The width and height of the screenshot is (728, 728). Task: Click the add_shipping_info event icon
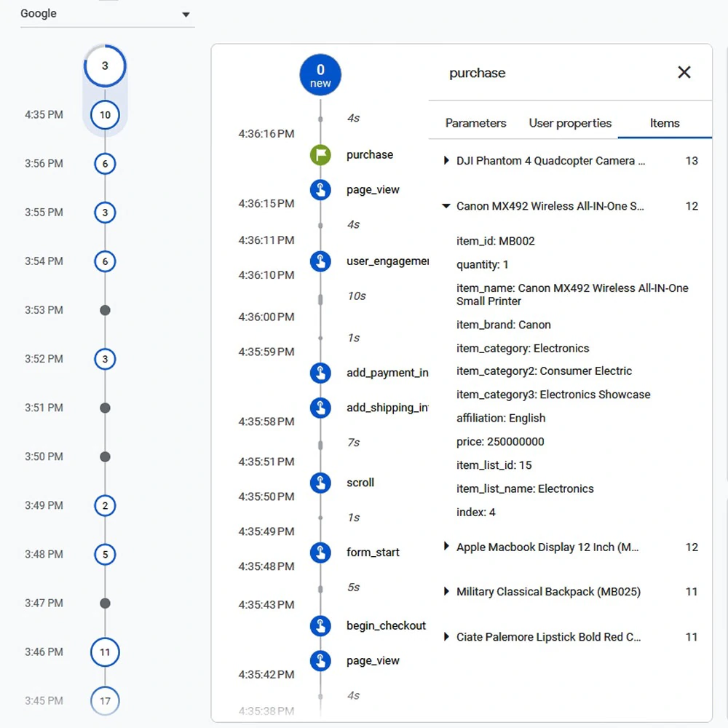320,408
